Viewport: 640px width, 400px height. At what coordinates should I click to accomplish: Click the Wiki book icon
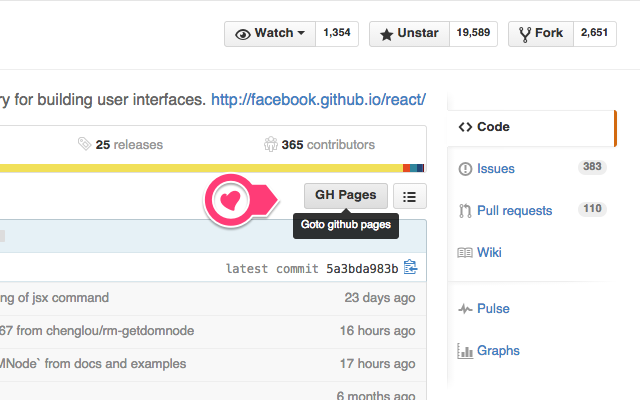[465, 252]
